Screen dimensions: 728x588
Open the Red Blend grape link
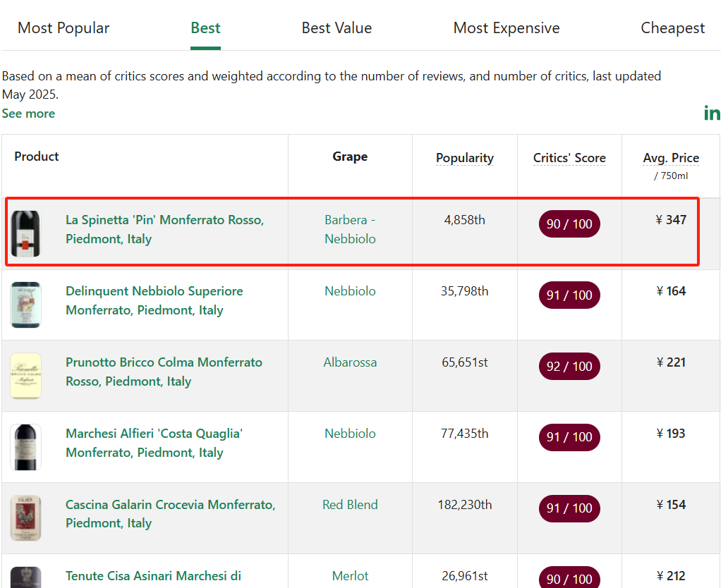point(350,505)
